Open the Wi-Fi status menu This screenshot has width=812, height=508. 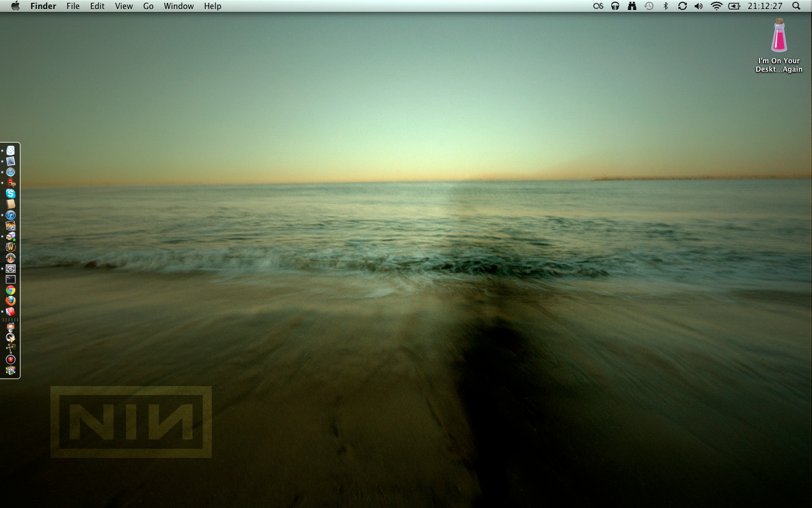tap(716, 6)
